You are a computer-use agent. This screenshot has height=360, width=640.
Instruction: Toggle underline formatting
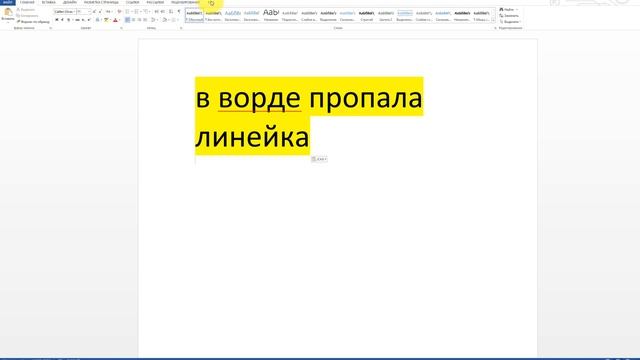click(x=69, y=20)
